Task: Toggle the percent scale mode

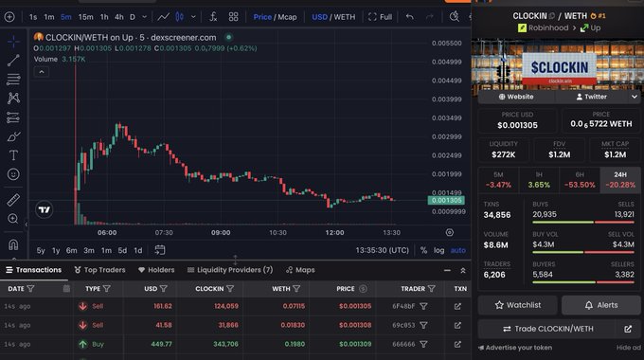Action: (423, 250)
